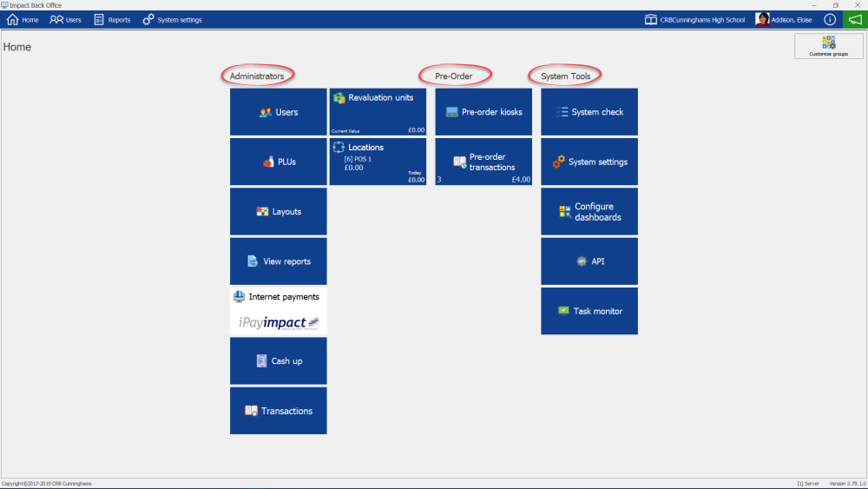Click the [6] POS 1 location entry
Viewport: 868px width, 489px height.
tap(358, 159)
